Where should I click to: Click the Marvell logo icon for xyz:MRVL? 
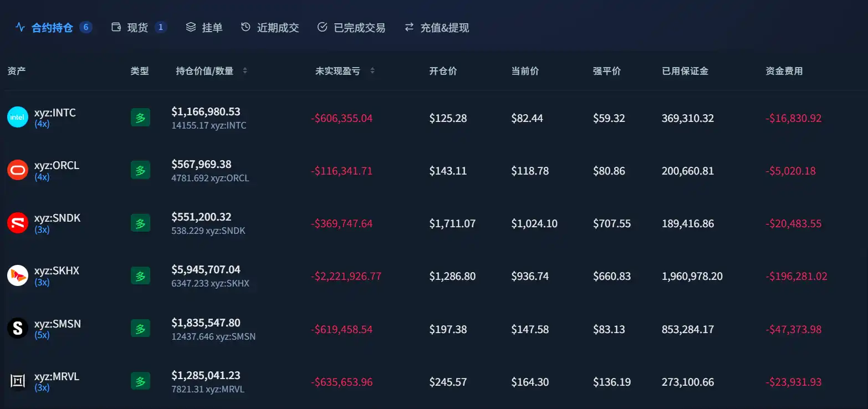(x=18, y=381)
